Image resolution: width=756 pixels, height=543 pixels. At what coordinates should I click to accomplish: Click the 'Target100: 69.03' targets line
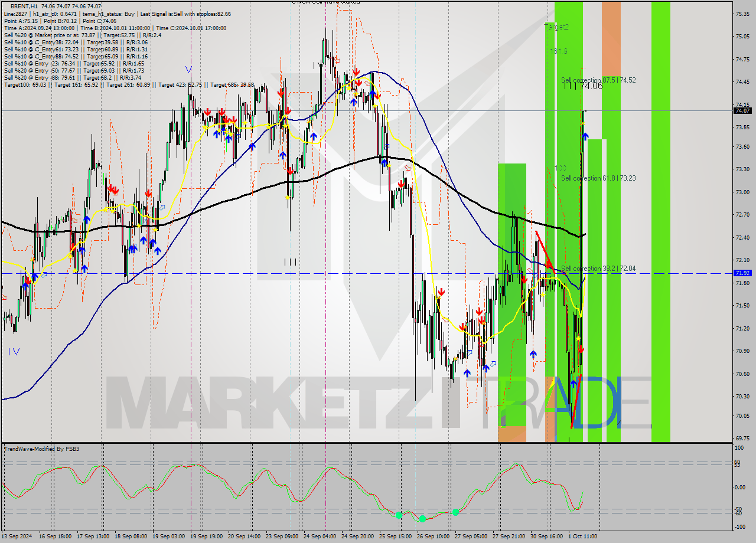[129, 84]
